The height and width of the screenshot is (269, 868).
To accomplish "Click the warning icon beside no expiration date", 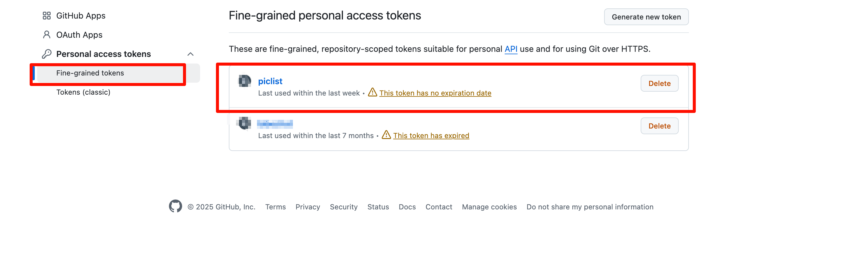I will pos(372,92).
